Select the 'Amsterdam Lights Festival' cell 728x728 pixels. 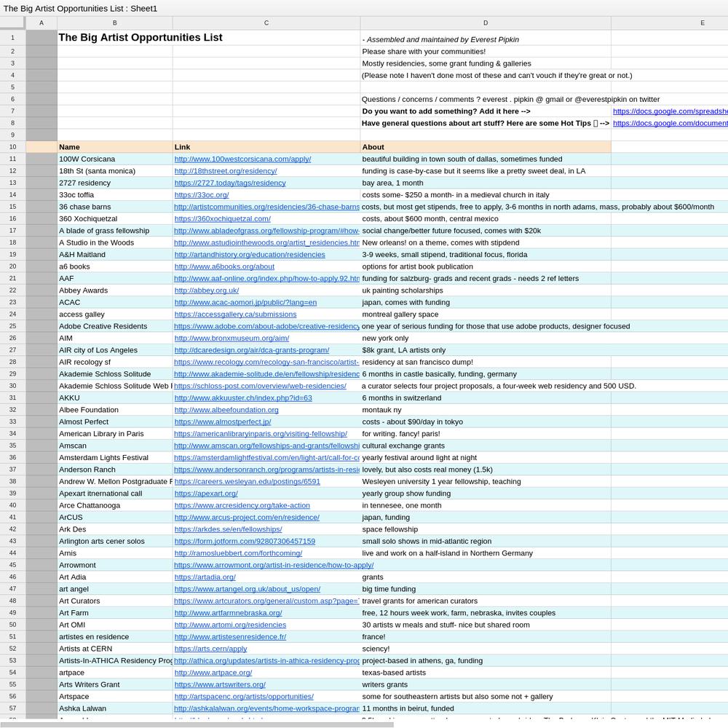pos(115,458)
